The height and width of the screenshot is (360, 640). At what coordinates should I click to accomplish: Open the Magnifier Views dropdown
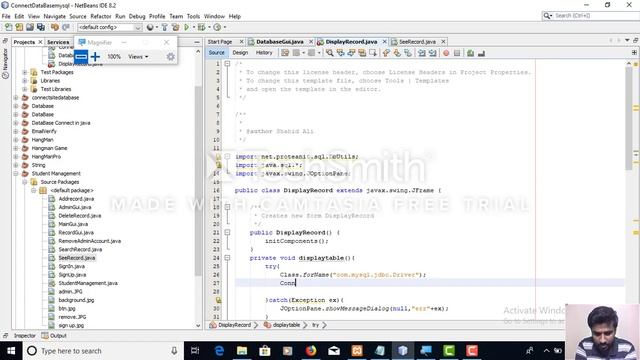(x=138, y=57)
